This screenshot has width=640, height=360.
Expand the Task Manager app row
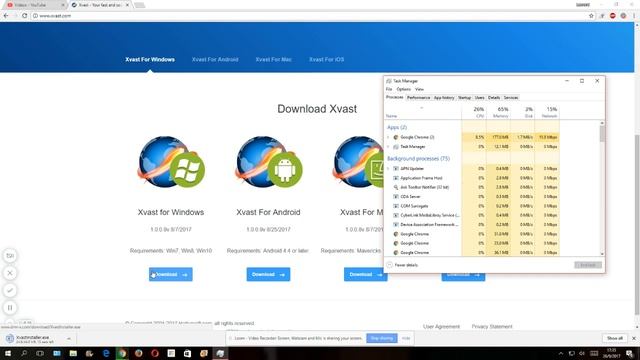pos(388,147)
